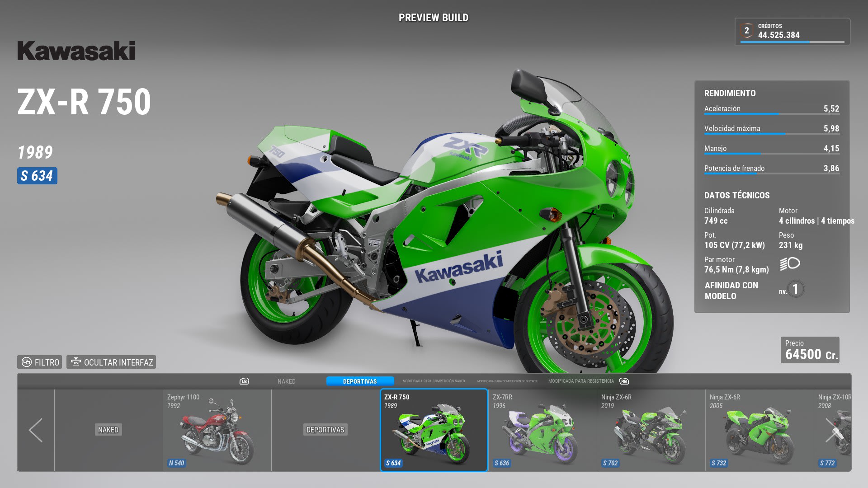Select the ZX-7RR 1996 bike thumbnail
The image size is (868, 488).
click(x=542, y=430)
